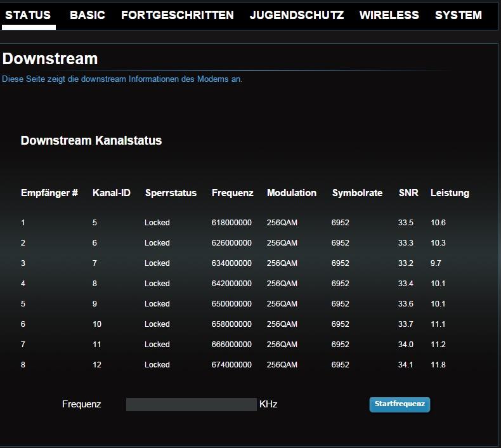Select SNR value 33.6
501x448 pixels.
(x=405, y=304)
